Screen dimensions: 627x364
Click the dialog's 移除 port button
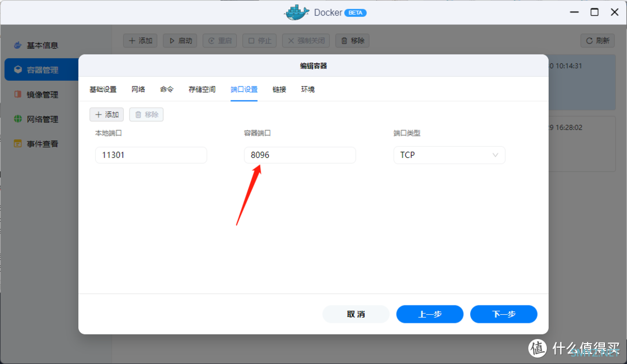point(146,114)
